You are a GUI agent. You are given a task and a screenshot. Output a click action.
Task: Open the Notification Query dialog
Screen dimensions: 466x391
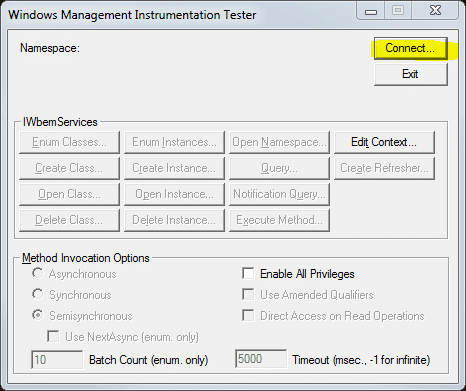pyautogui.click(x=279, y=194)
